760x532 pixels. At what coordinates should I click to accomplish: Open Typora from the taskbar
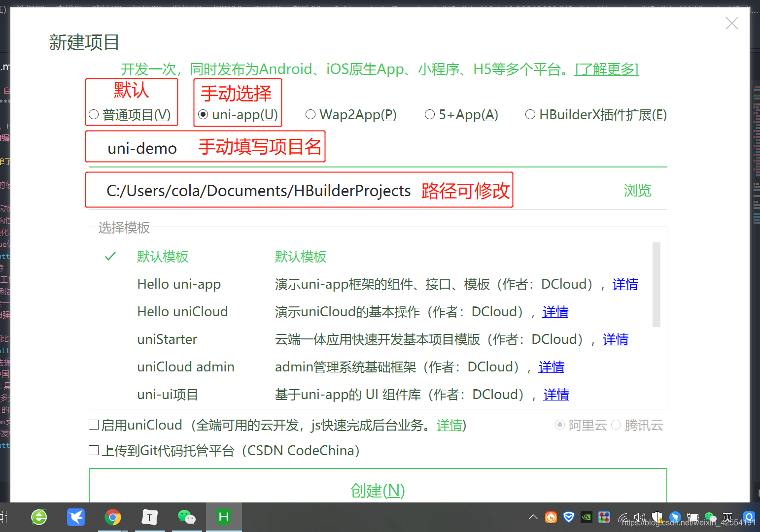tap(150, 517)
